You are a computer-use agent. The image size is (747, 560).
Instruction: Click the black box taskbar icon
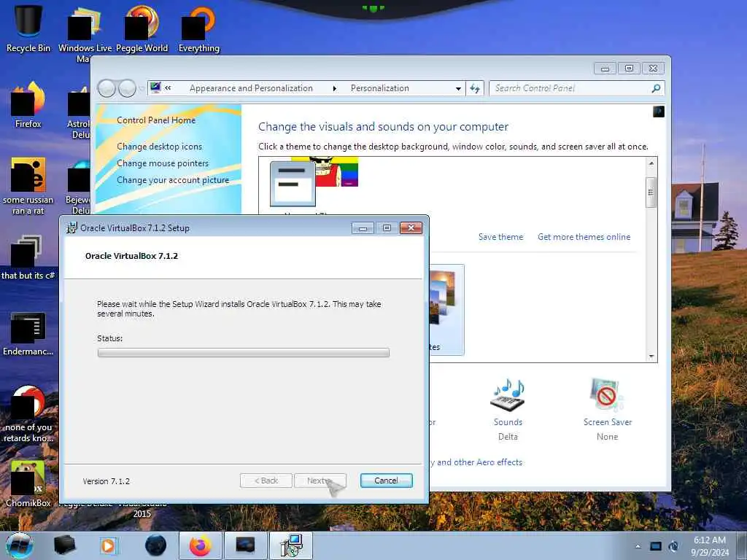pyautogui.click(x=64, y=545)
